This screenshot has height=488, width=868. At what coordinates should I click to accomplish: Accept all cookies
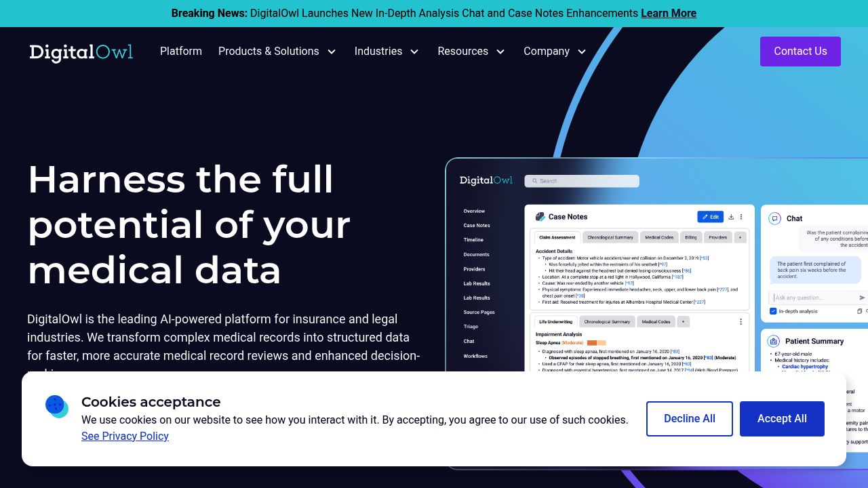[782, 419]
